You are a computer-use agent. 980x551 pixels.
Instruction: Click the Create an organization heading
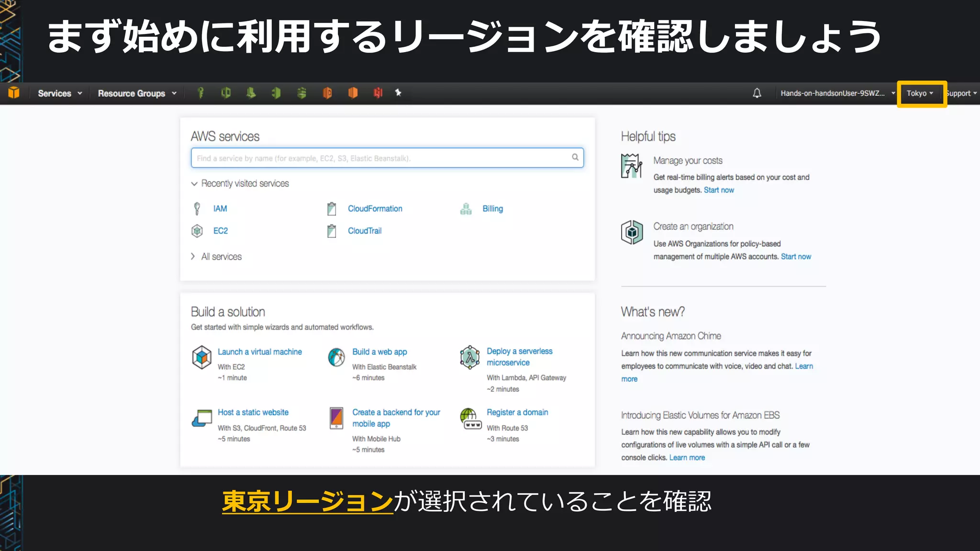click(693, 226)
